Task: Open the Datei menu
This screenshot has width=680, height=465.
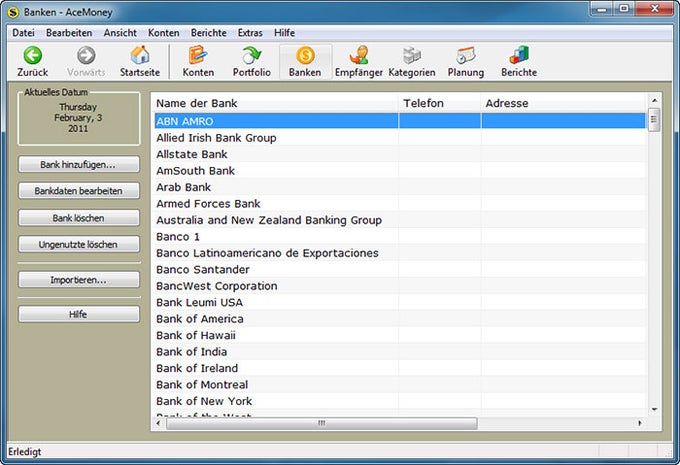Action: coord(23,33)
